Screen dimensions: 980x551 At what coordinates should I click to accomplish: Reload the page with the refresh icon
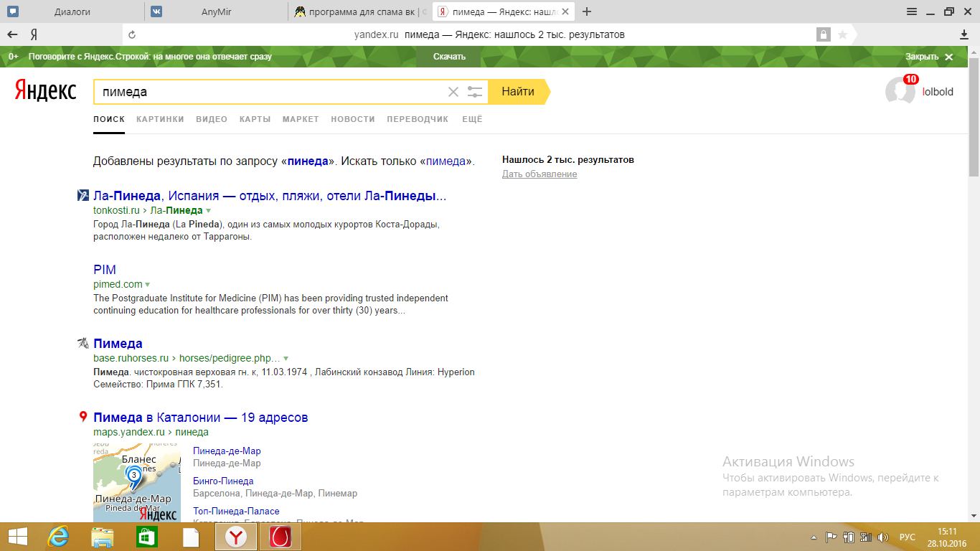click(131, 34)
